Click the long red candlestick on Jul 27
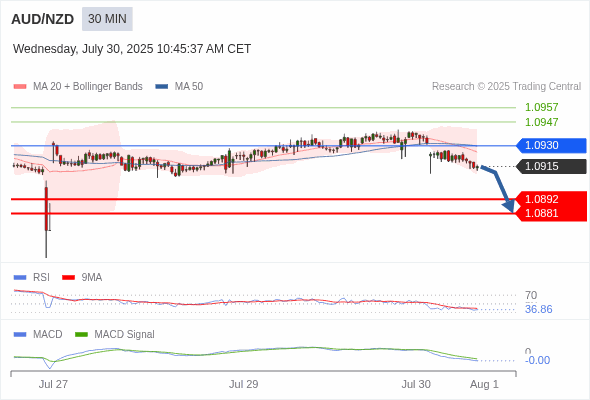Image resolution: width=590 pixels, height=400 pixels. tap(46, 209)
